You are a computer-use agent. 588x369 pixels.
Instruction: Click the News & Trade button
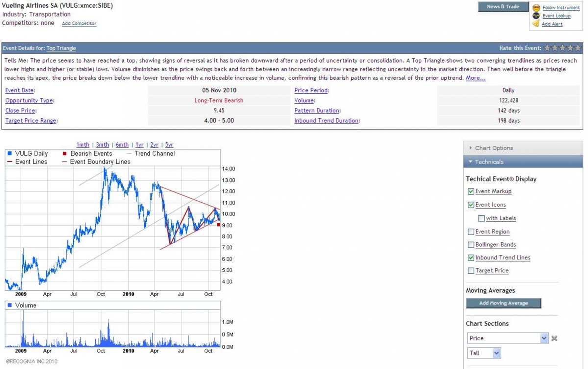click(503, 7)
